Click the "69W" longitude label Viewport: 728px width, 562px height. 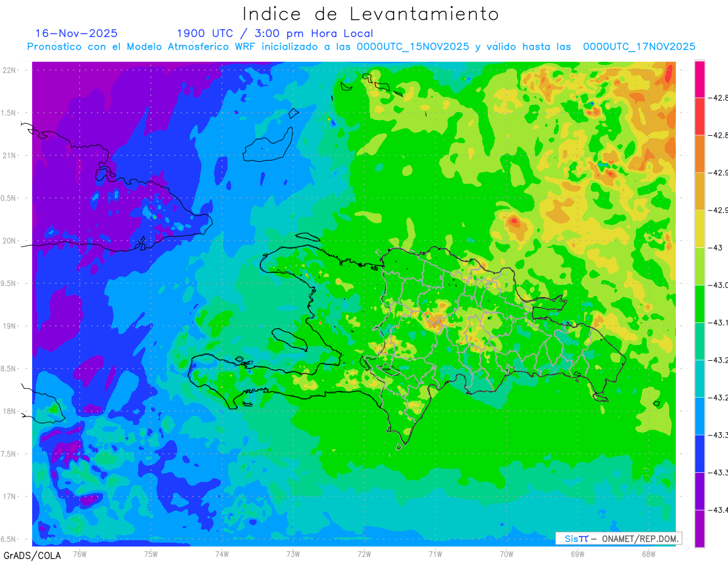578,554
